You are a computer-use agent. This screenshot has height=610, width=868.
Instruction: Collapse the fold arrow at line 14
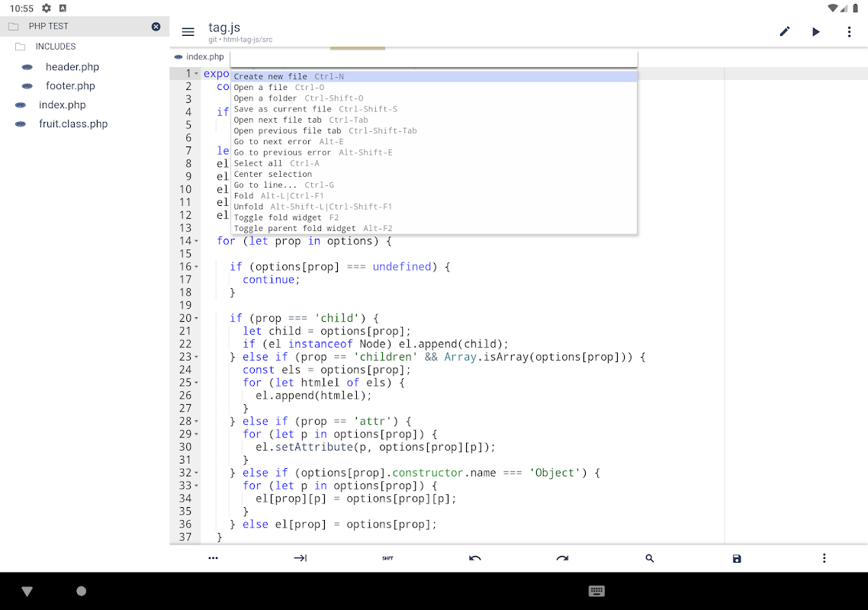pos(197,242)
